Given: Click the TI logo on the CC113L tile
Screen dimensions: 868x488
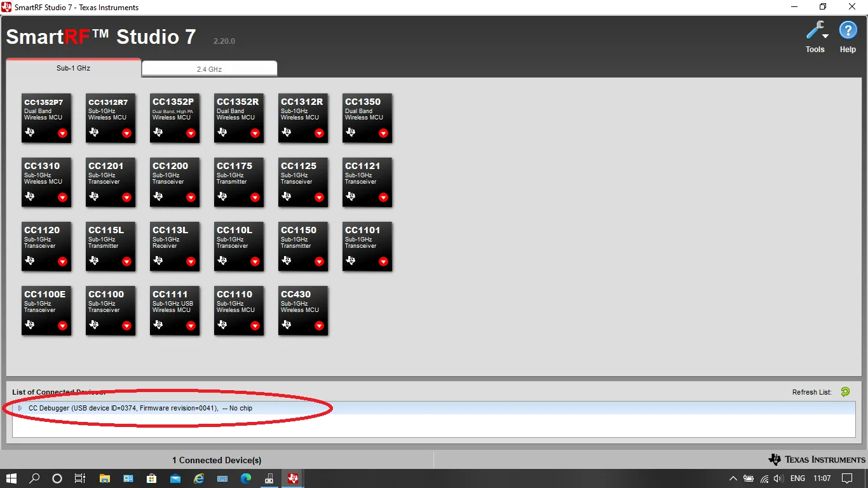Looking at the screenshot, I should point(159,261).
